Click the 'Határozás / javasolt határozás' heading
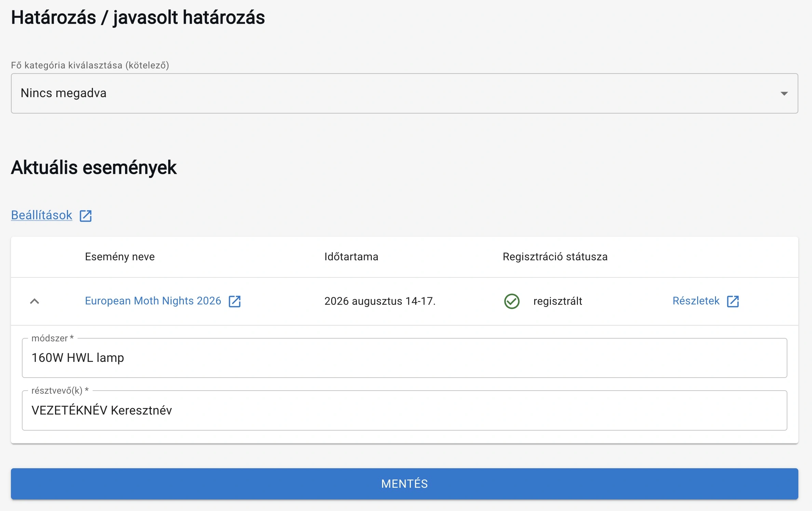812x511 pixels. 138,17
